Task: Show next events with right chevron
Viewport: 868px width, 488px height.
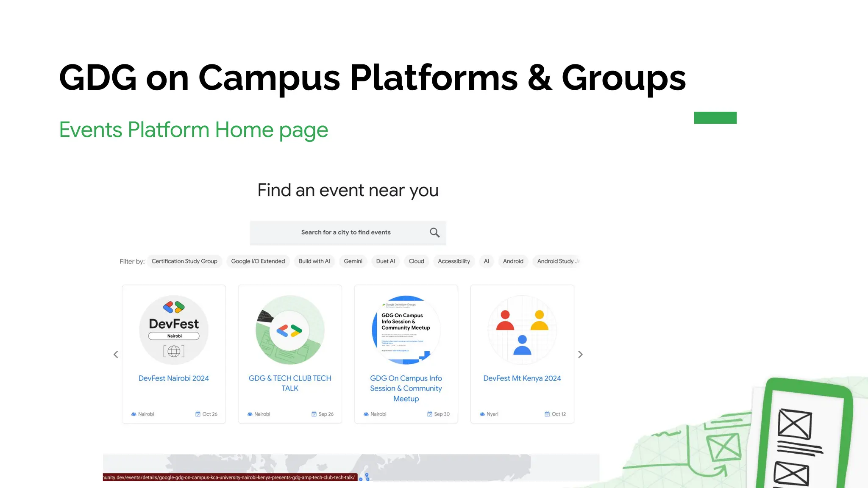Action: [580, 355]
